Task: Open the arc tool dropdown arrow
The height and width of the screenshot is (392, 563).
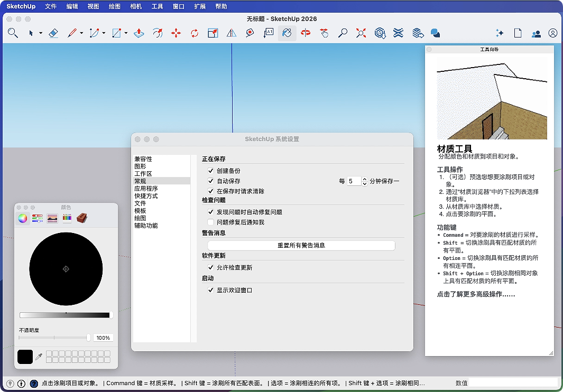Action: pyautogui.click(x=104, y=33)
